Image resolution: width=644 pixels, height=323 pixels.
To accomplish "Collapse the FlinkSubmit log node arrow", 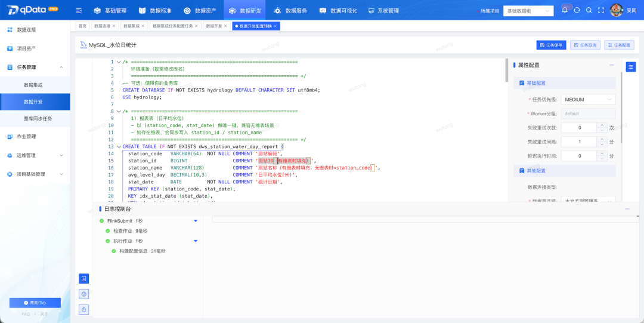I will click(x=196, y=221).
